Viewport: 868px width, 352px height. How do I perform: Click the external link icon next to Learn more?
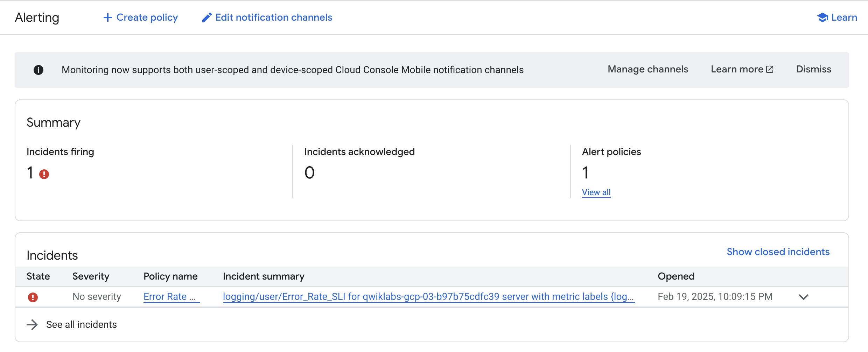[770, 69]
